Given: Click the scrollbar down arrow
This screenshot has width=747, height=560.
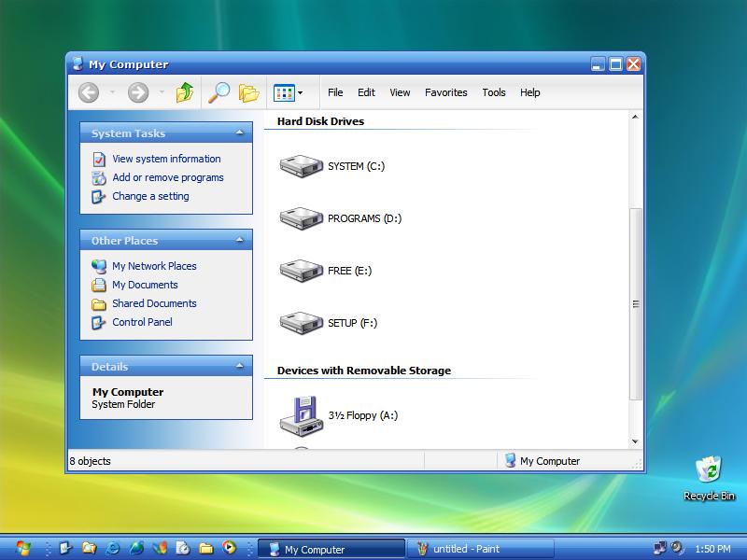Looking at the screenshot, I should pyautogui.click(x=635, y=441).
